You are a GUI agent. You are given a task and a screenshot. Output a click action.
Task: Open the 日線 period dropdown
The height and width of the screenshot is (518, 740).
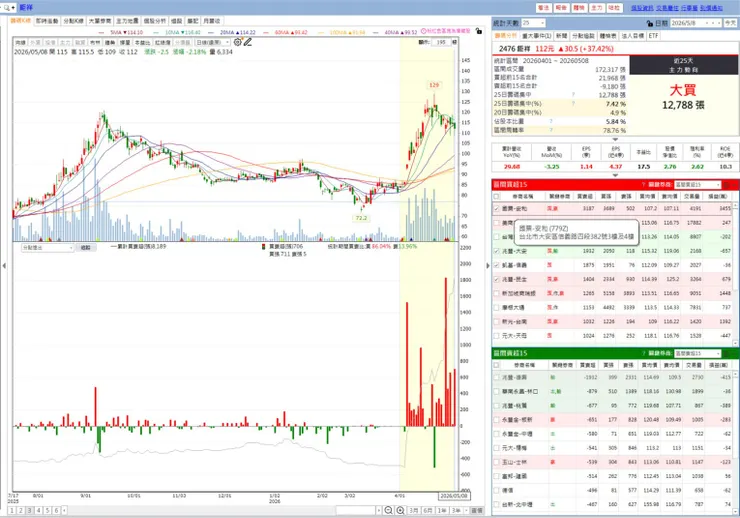coord(213,42)
